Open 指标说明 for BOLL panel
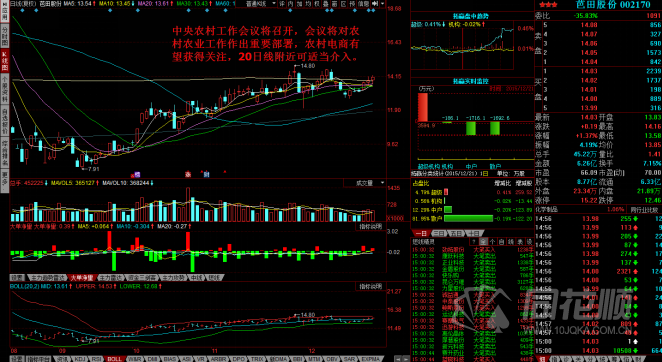 pos(370,286)
